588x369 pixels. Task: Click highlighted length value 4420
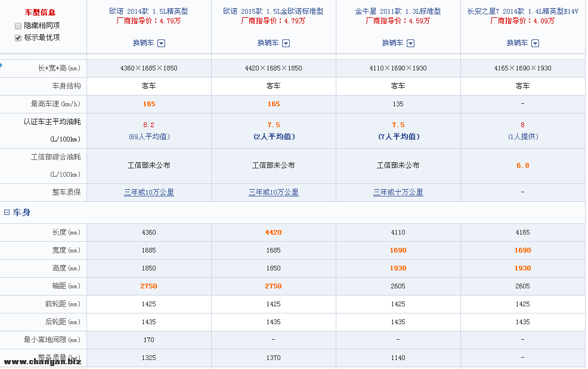273,232
